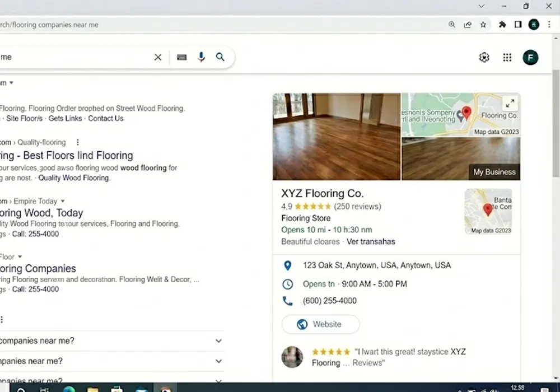Image resolution: width=560 pixels, height=392 pixels.
Task: Open the on-screen keyboard input tool
Action: pyautogui.click(x=181, y=57)
